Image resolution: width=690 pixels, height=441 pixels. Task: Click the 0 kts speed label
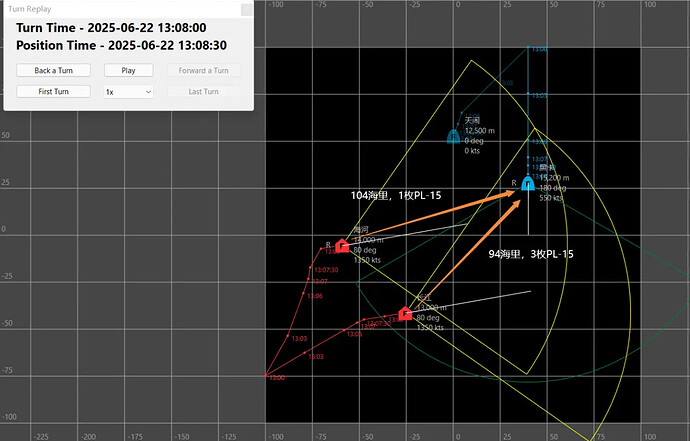pyautogui.click(x=472, y=151)
